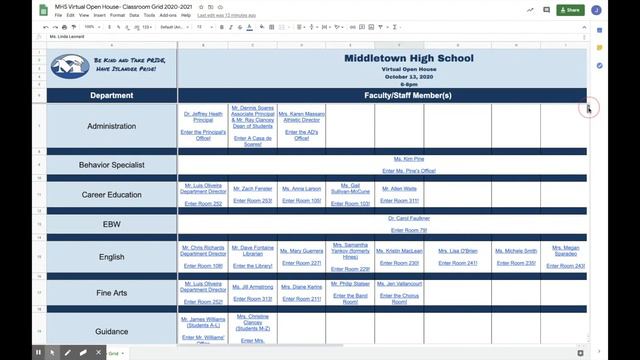Click the Move to folder icon
Screen dimensions: 640x360
(x=211, y=7)
